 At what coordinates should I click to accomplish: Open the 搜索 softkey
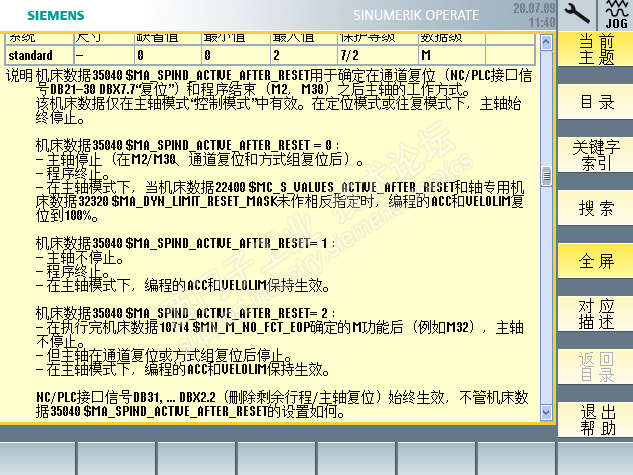click(595, 208)
